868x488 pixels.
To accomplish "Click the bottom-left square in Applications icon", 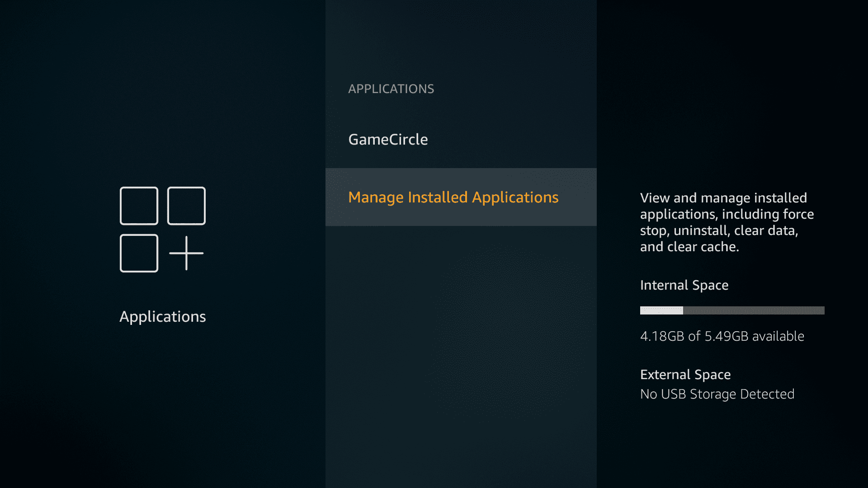I will point(139,254).
